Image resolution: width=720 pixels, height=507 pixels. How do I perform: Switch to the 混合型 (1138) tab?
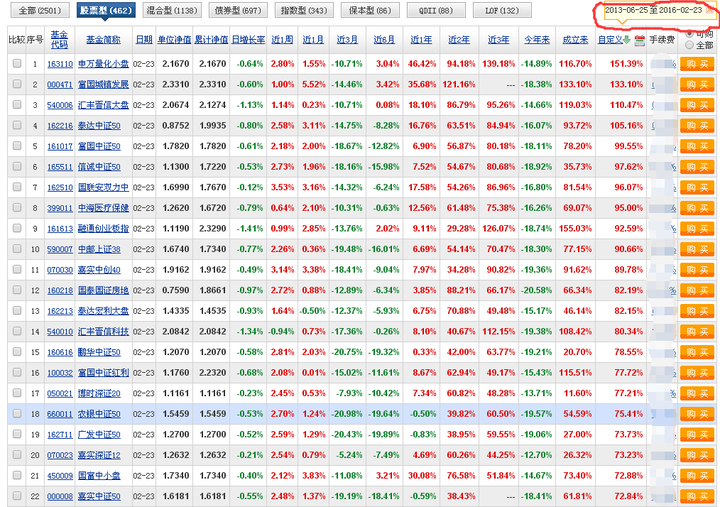tap(171, 11)
